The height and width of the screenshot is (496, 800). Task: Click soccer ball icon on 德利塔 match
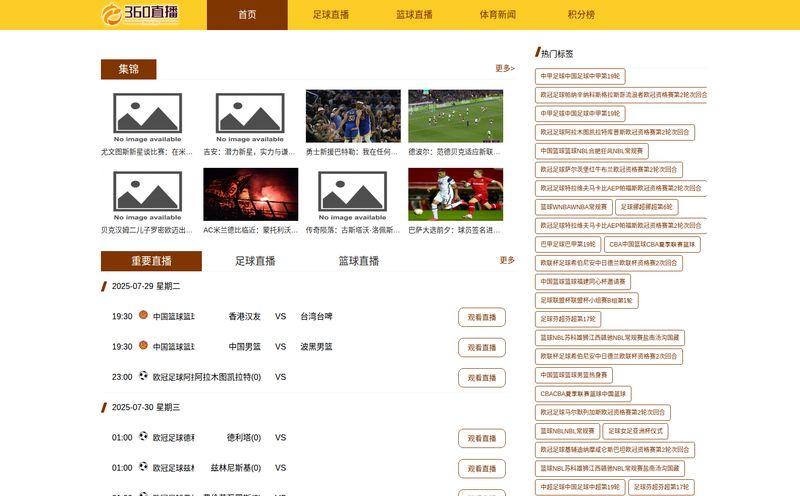pyautogui.click(x=143, y=436)
